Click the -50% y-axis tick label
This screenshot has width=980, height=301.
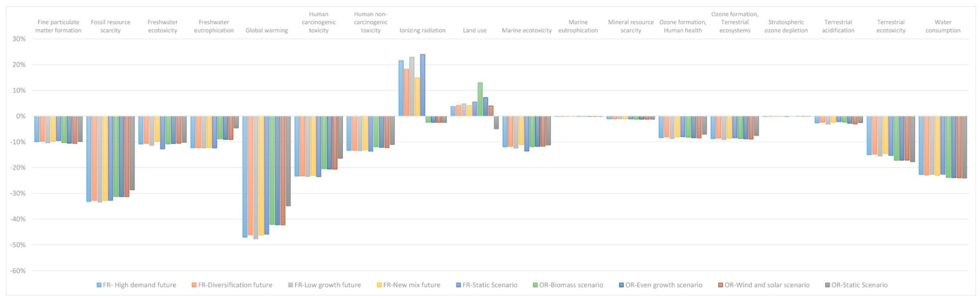pyautogui.click(x=18, y=245)
